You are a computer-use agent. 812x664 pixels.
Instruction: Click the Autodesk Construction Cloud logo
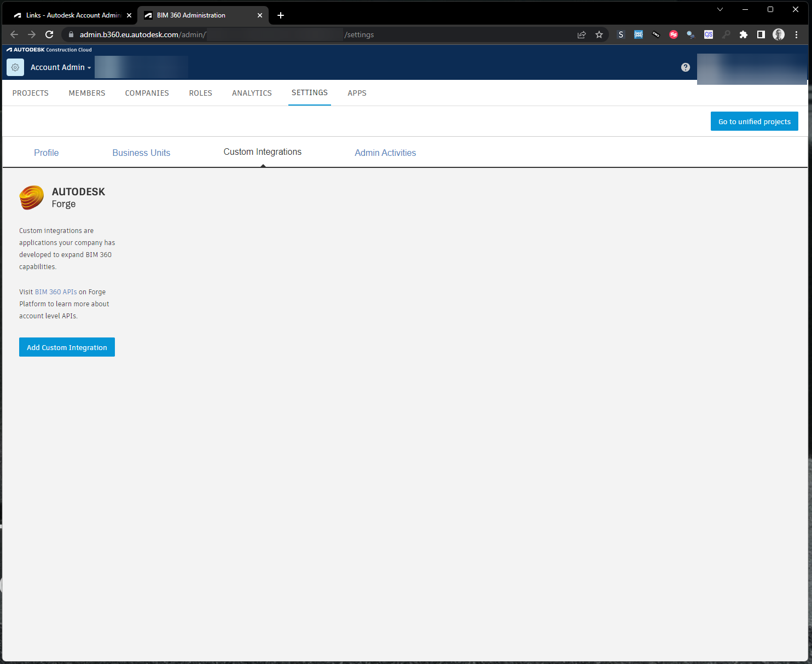[49, 50]
